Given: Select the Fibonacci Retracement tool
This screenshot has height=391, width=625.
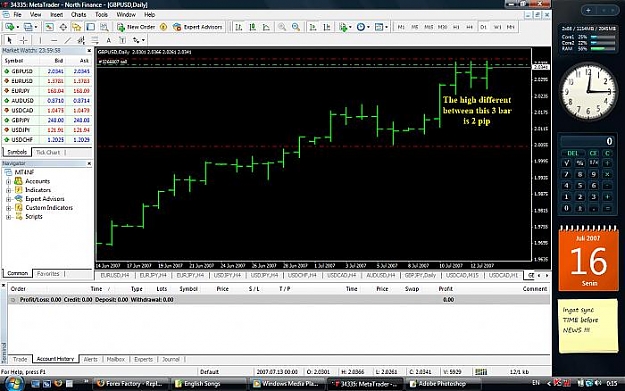Looking at the screenshot, I should tap(95, 40).
